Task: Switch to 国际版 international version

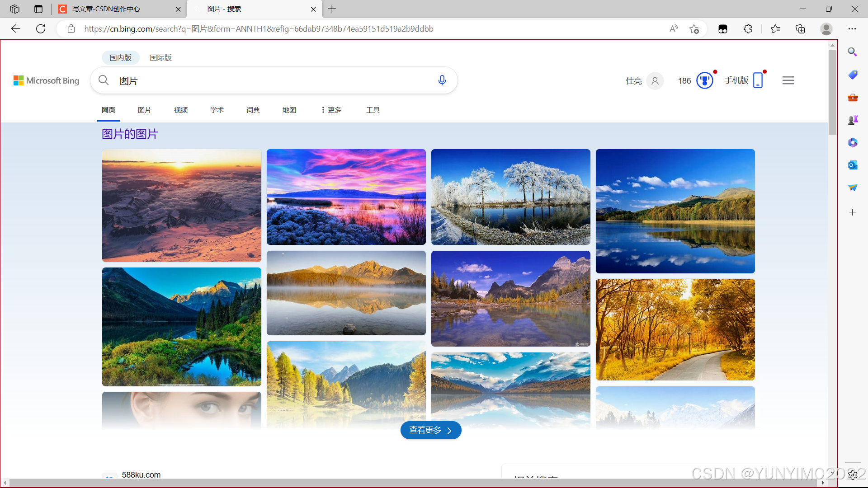Action: click(x=160, y=58)
